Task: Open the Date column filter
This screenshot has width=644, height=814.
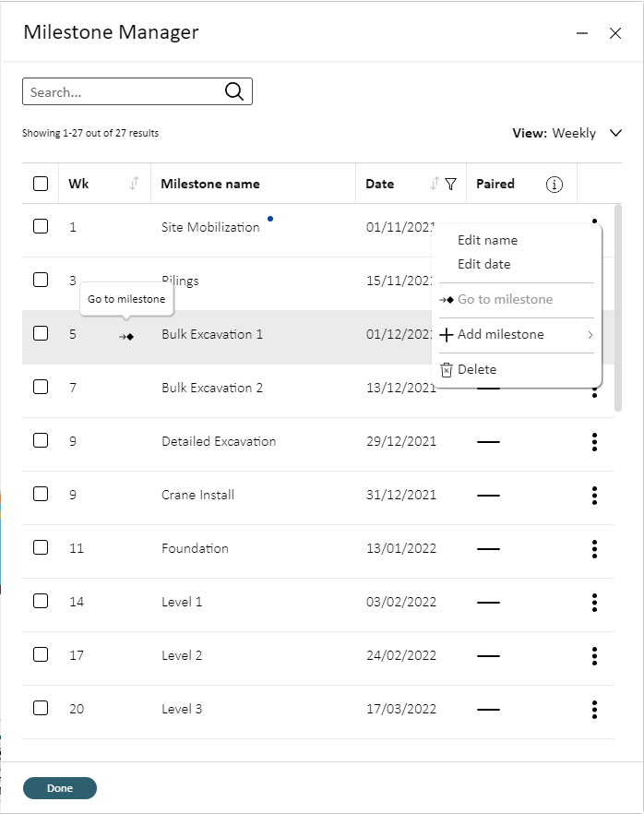Action: pyautogui.click(x=451, y=184)
